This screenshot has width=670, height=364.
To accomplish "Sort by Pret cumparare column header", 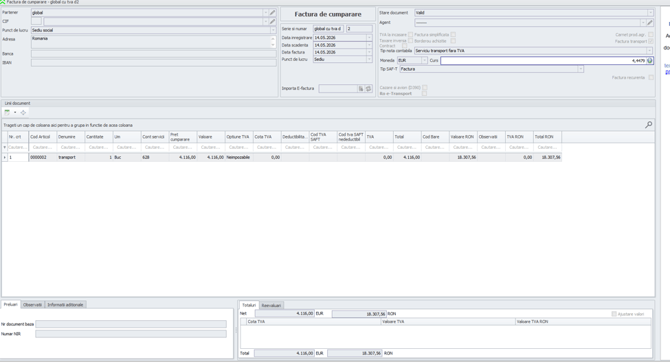I will pos(183,137).
